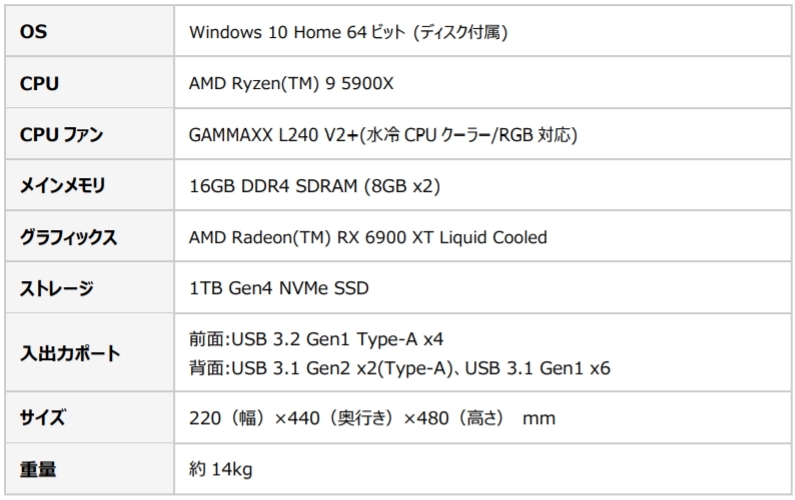The image size is (795, 500).
Task: Select AMD Radeon RX 6900 XT text
Action: (368, 238)
